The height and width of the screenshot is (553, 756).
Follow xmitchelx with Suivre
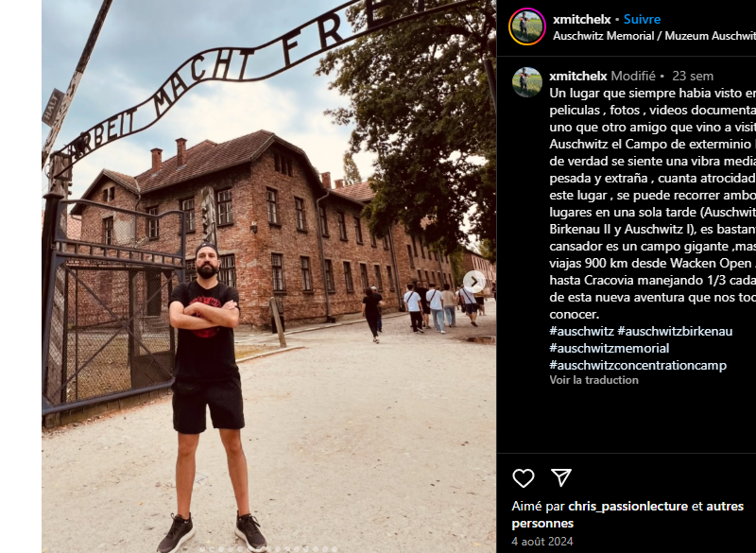coord(642,19)
